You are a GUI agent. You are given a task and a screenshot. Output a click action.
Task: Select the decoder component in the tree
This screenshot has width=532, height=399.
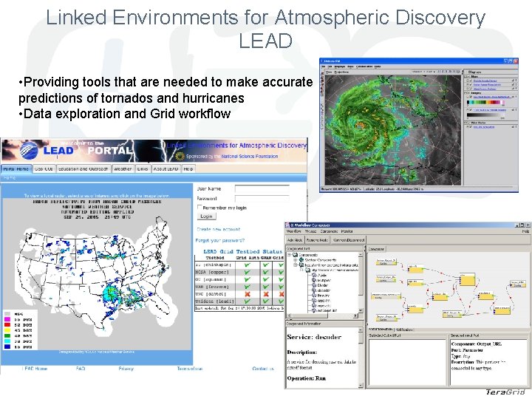[324, 290]
